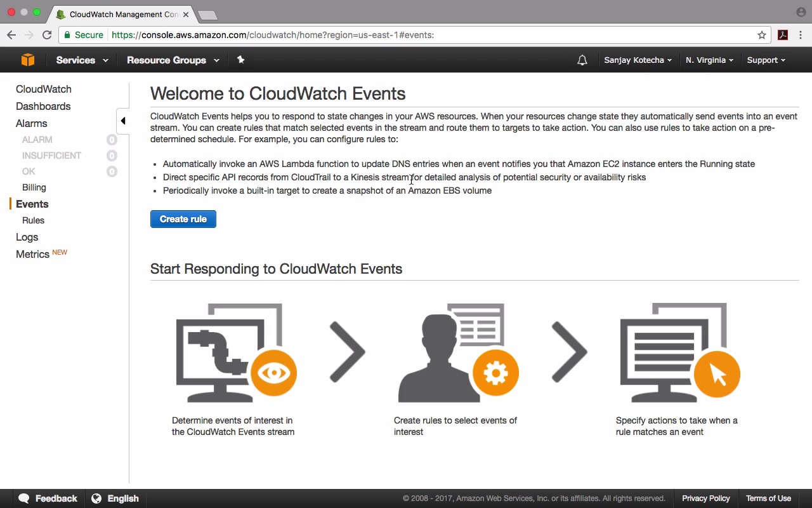Open the Privacy Policy link
This screenshot has height=508, width=812.
coord(706,498)
